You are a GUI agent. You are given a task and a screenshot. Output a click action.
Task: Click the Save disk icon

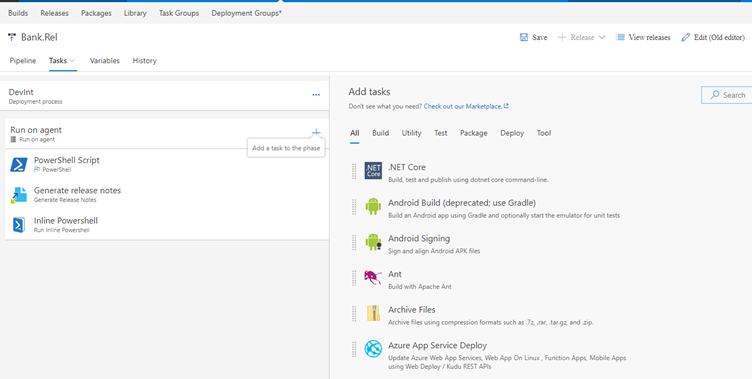click(x=524, y=37)
